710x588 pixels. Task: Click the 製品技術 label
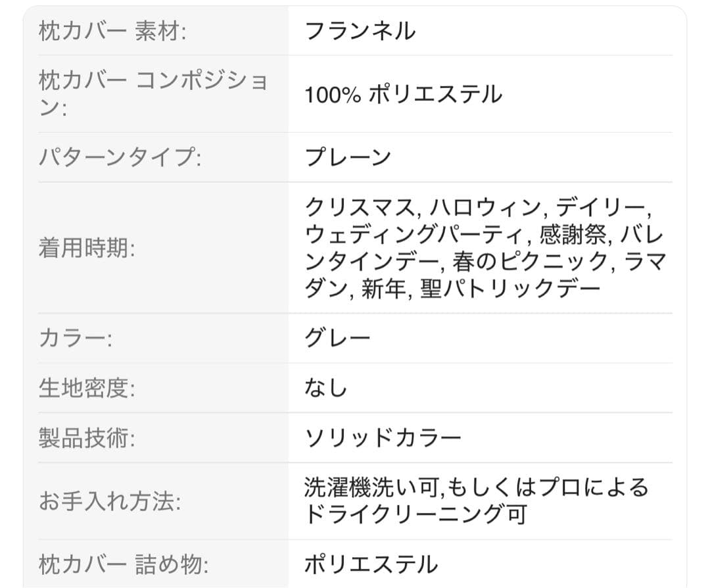pyautogui.click(x=86, y=439)
